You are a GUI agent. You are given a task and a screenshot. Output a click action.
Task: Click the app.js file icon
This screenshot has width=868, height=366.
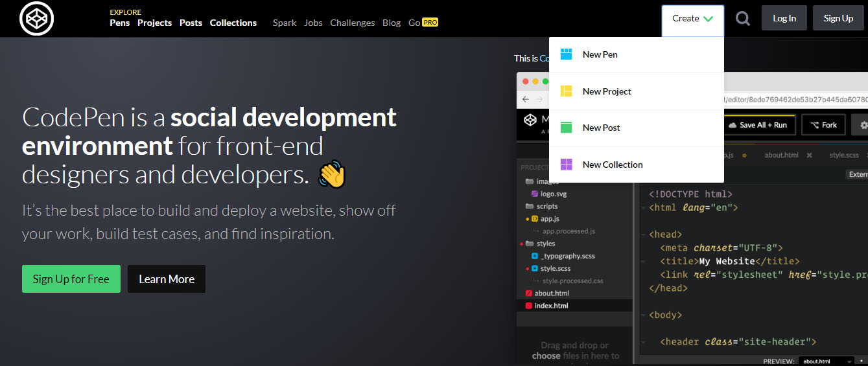click(x=535, y=219)
